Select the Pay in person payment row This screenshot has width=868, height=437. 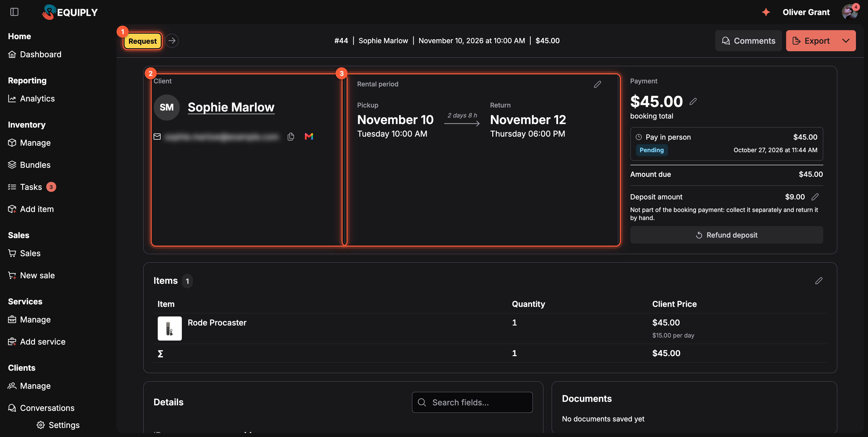(x=727, y=144)
